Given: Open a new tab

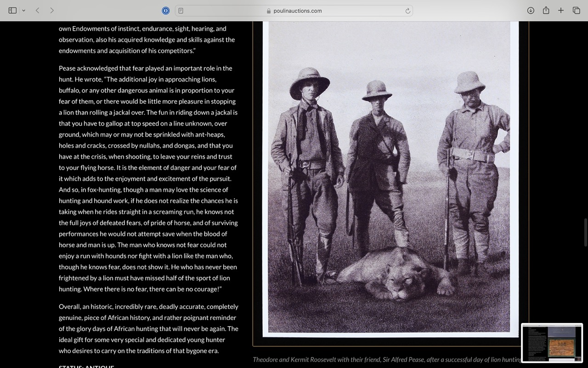Looking at the screenshot, I should coord(561,10).
